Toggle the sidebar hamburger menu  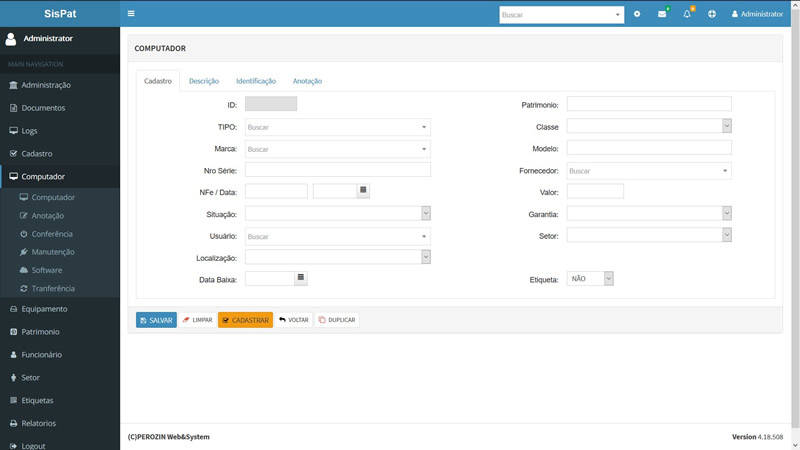coord(131,14)
